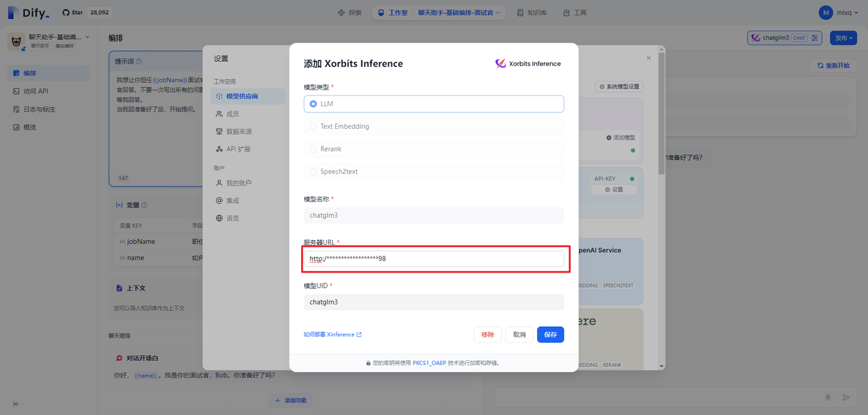The image size is (868, 415).
Task: Click the model name field containing chatglm3
Action: click(433, 216)
